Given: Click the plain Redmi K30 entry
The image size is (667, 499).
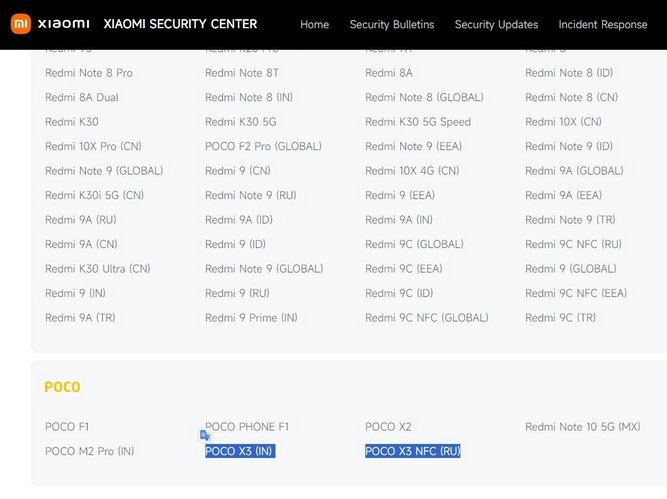Looking at the screenshot, I should pyautogui.click(x=72, y=122).
